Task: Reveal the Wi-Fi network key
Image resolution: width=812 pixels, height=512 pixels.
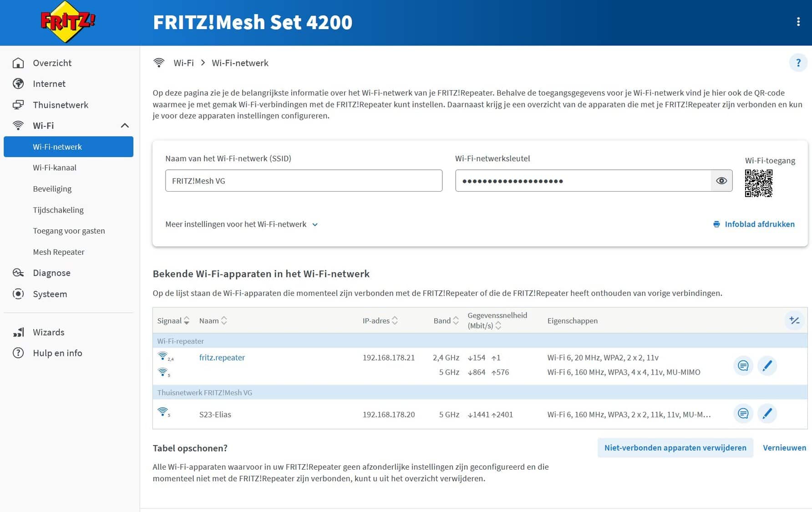Action: [x=721, y=181]
